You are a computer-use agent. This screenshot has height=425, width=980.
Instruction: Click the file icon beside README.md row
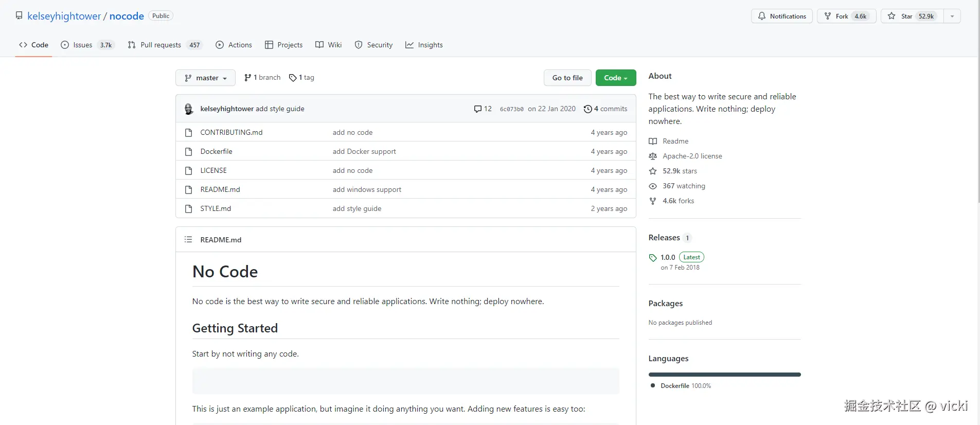tap(188, 189)
